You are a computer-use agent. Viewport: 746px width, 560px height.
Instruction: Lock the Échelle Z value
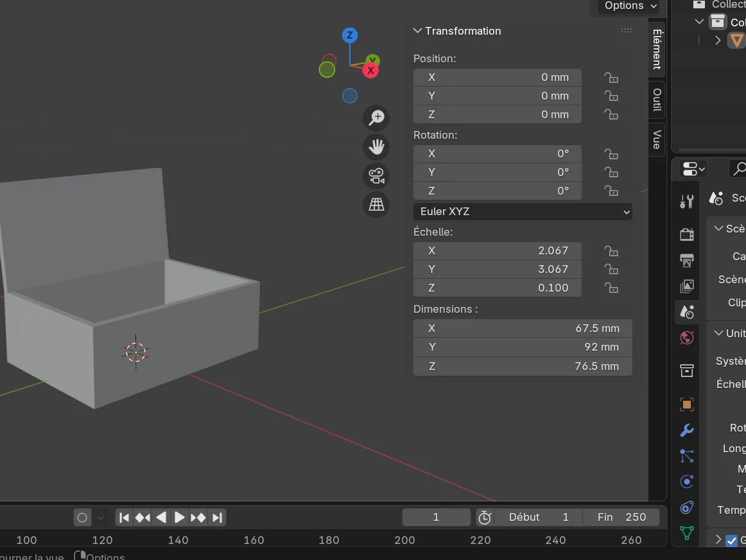point(611,288)
